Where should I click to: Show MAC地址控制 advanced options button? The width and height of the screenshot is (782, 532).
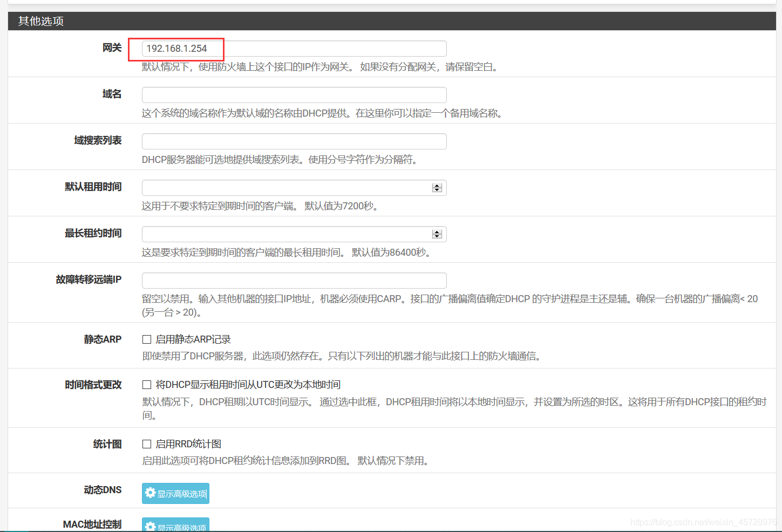tap(175, 525)
